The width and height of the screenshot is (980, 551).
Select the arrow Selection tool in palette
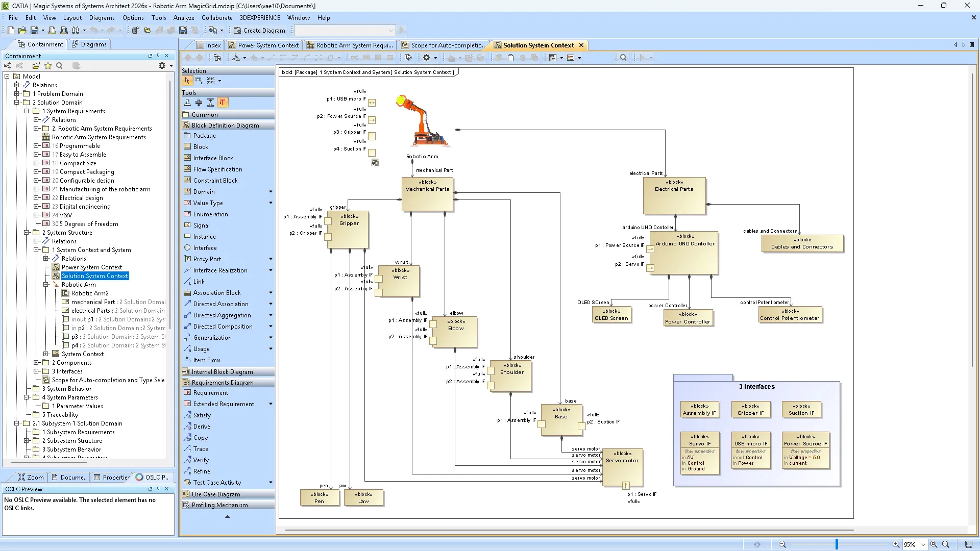point(187,81)
